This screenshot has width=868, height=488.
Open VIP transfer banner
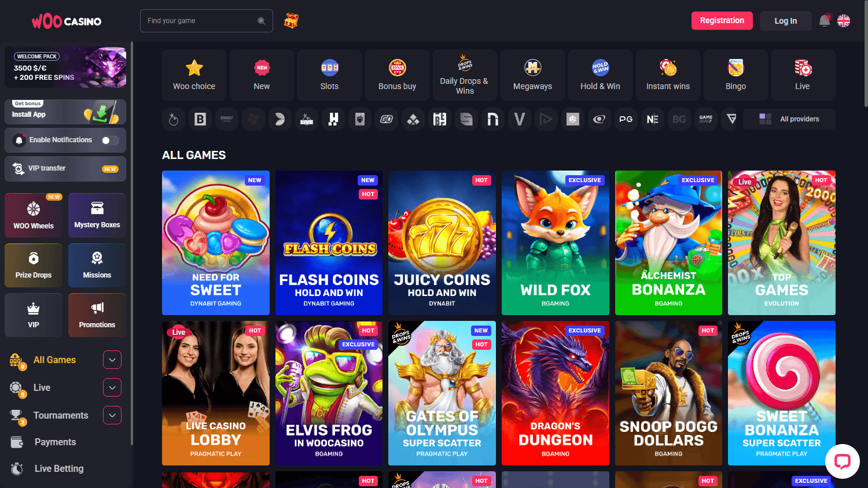[x=65, y=169]
